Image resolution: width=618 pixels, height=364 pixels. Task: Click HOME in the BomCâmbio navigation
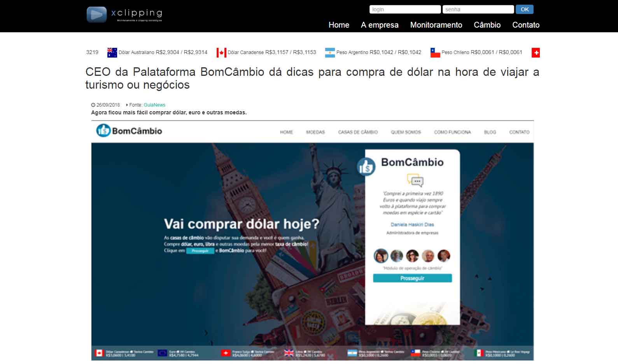click(286, 132)
